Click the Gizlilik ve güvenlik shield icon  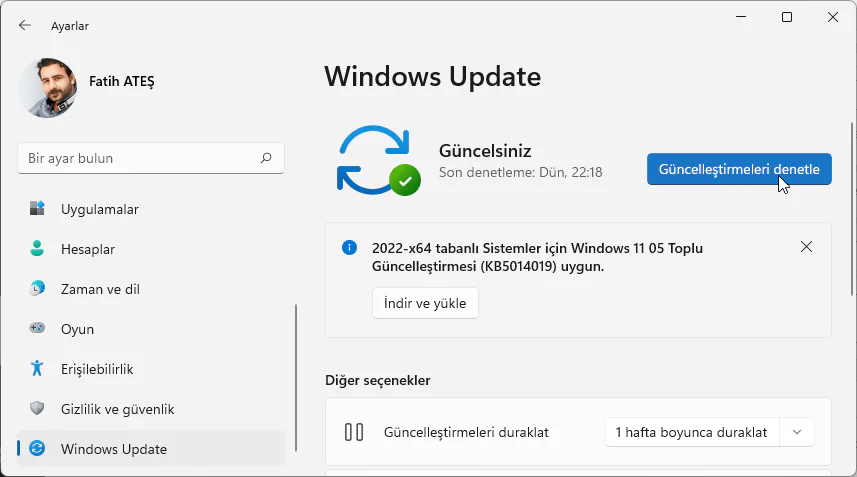click(x=38, y=409)
